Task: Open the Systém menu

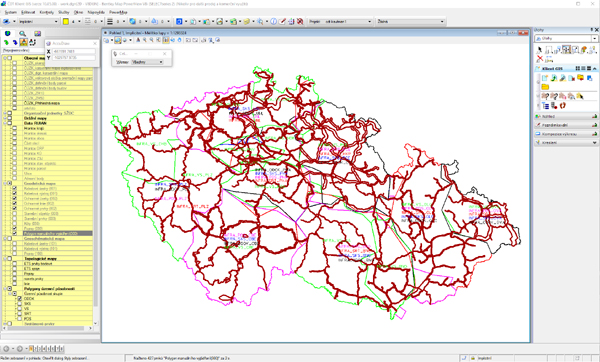Action: 11,12
